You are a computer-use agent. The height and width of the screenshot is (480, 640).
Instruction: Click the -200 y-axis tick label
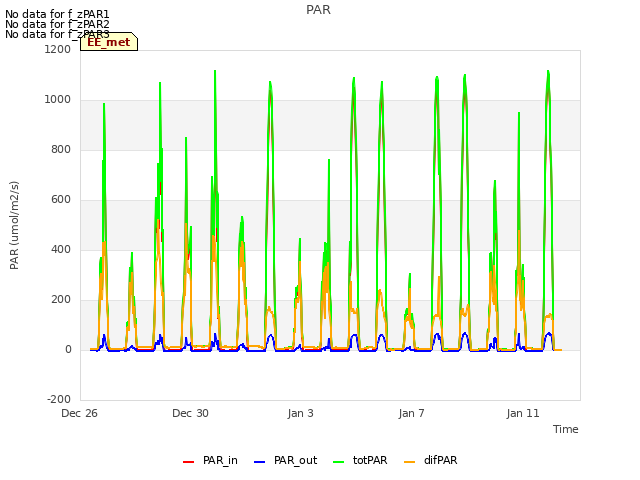coord(59,399)
